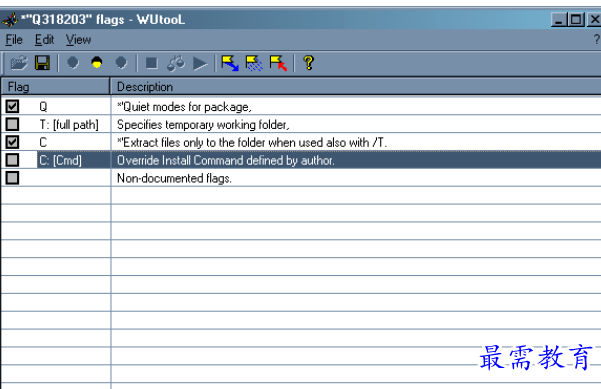
Task: Select the T: [full path] flag label
Action: pos(69,125)
